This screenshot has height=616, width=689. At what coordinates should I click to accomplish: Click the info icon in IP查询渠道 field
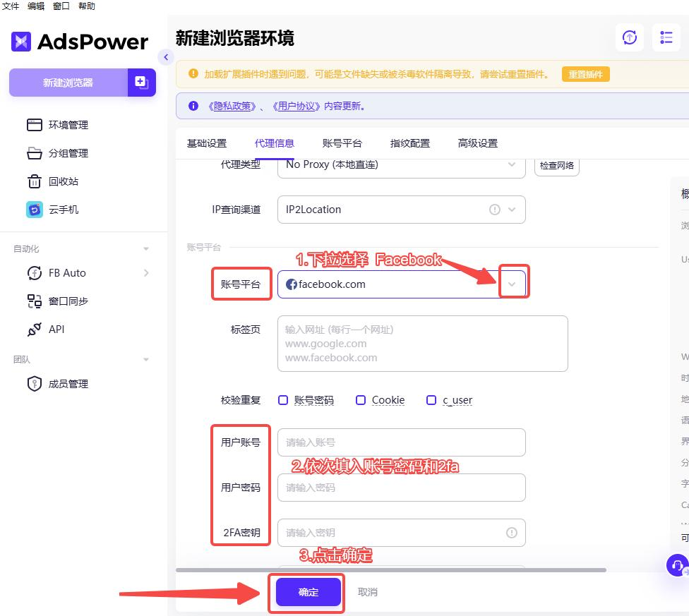pos(495,210)
